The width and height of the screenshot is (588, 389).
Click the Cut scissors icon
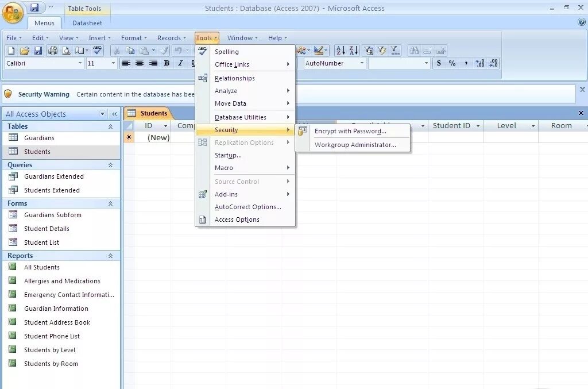(x=117, y=51)
